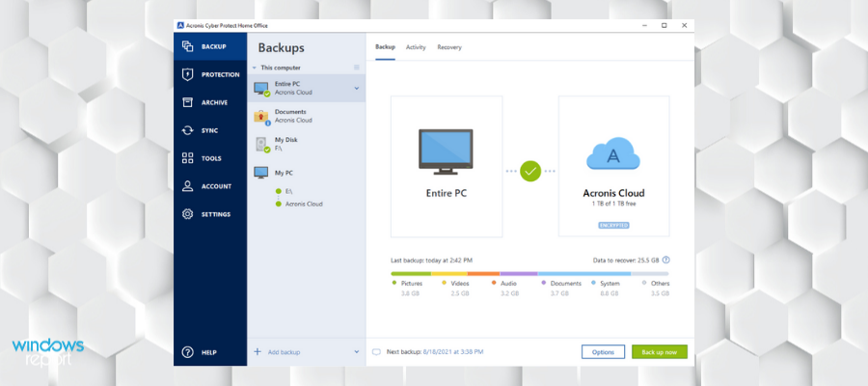868x386 pixels.
Task: Click the purple Documents bar segment
Action: pyautogui.click(x=519, y=274)
